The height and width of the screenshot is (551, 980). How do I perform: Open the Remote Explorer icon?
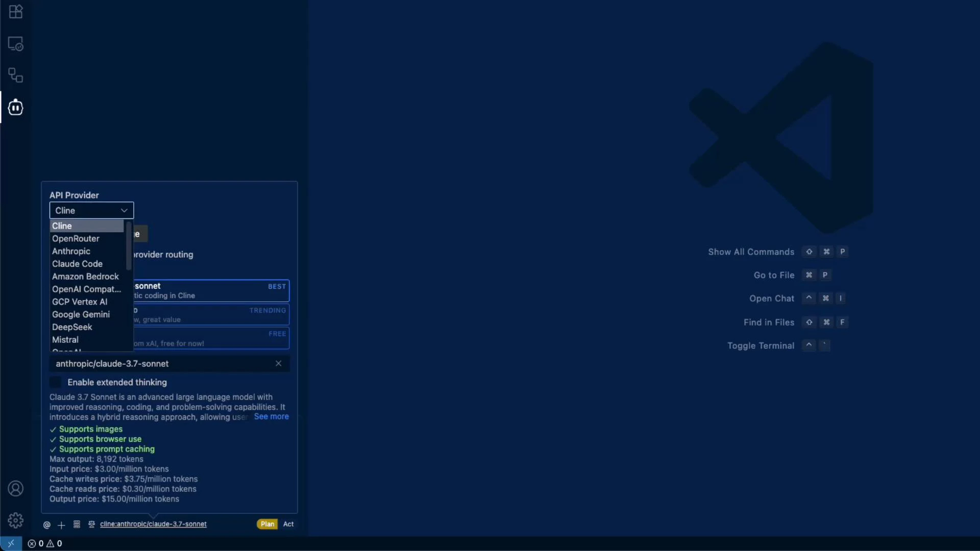[x=15, y=43]
